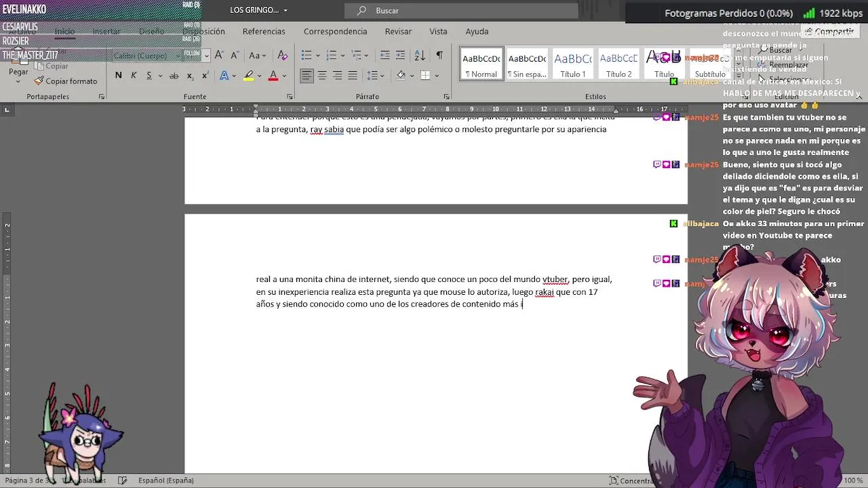Image resolution: width=868 pixels, height=488 pixels.
Task: Click the ruler tab selector corner
Action: [7, 109]
